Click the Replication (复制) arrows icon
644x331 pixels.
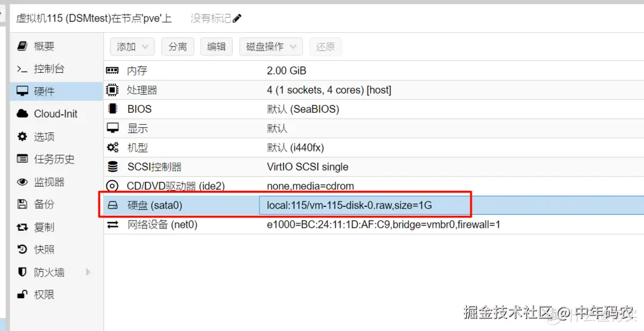tap(22, 227)
